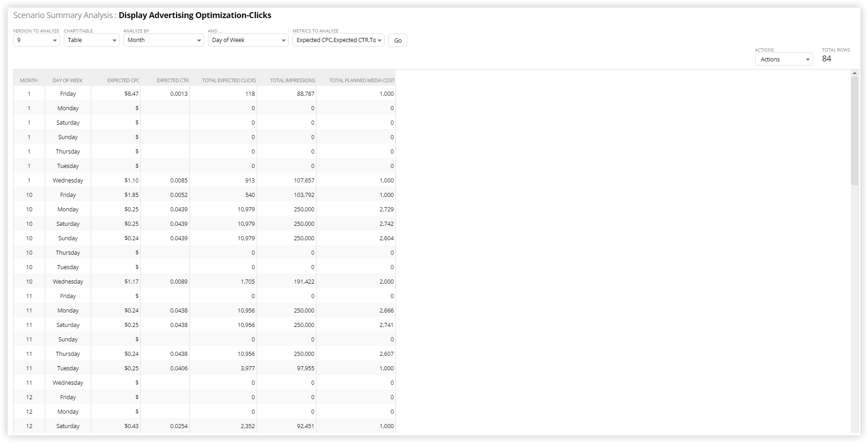The height and width of the screenshot is (443, 868).
Task: Click the 118 expected clicks cell
Action: pyautogui.click(x=223, y=94)
